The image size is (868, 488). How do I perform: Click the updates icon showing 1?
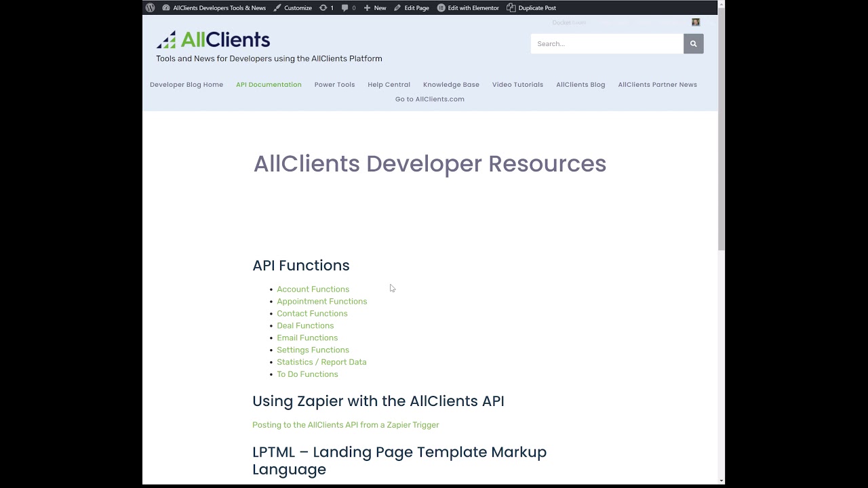click(x=326, y=7)
